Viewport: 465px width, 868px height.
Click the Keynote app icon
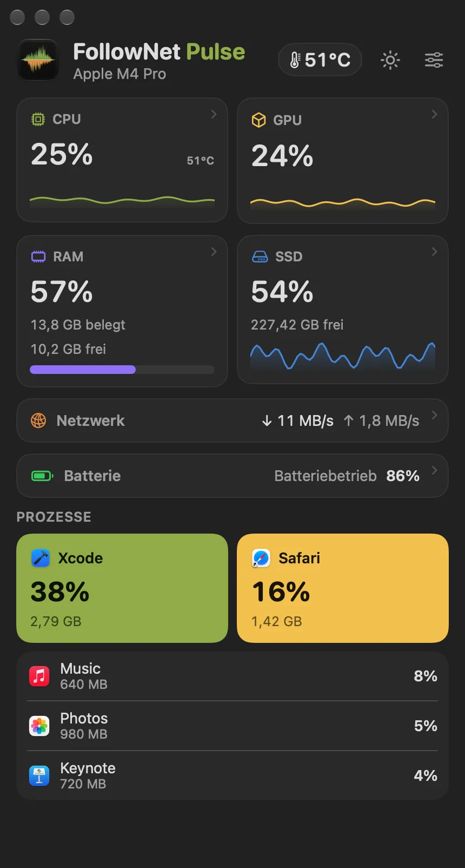click(39, 775)
